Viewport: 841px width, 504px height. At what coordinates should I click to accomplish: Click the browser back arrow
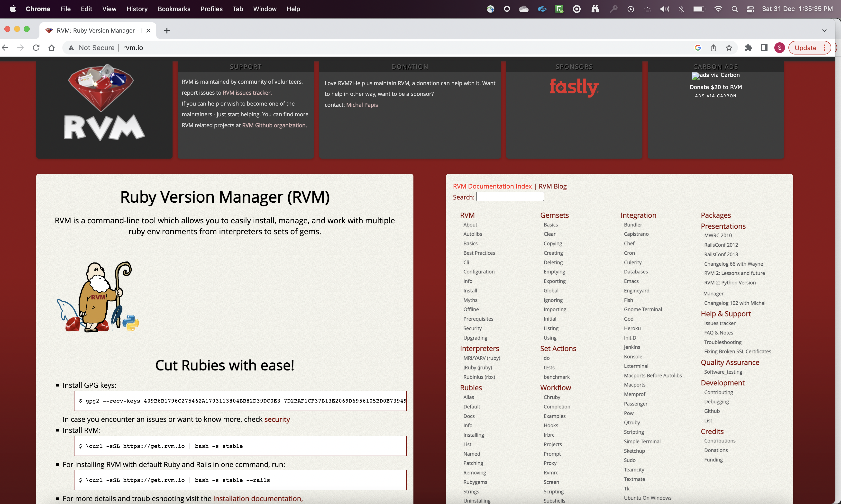tap(5, 48)
